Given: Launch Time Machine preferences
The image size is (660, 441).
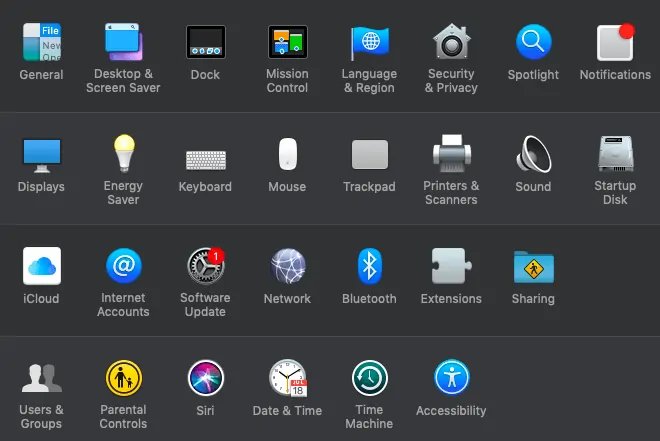Looking at the screenshot, I should (x=370, y=378).
